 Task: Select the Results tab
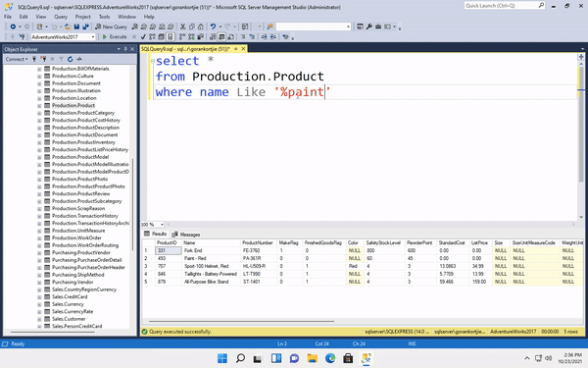155,234
